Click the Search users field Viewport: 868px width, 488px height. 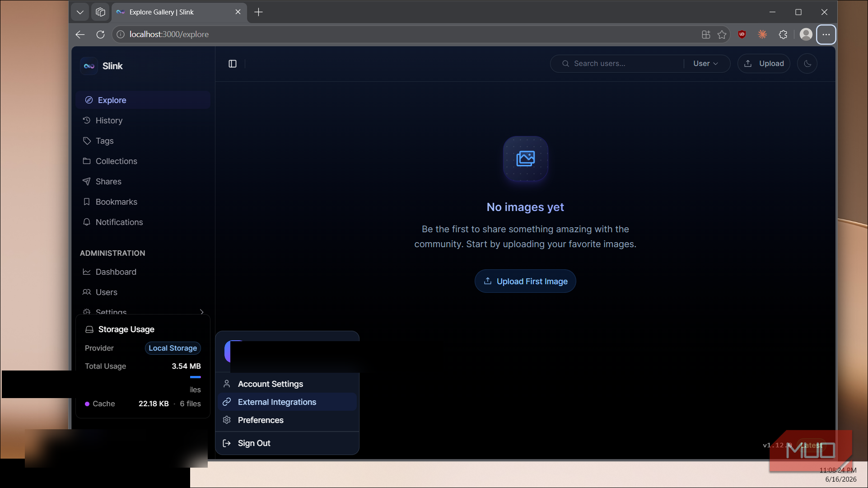click(x=622, y=64)
